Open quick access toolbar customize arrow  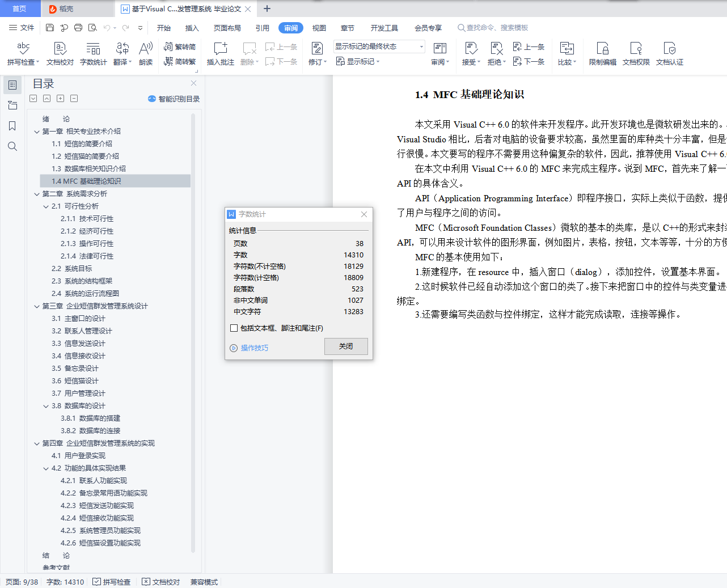tap(140, 27)
